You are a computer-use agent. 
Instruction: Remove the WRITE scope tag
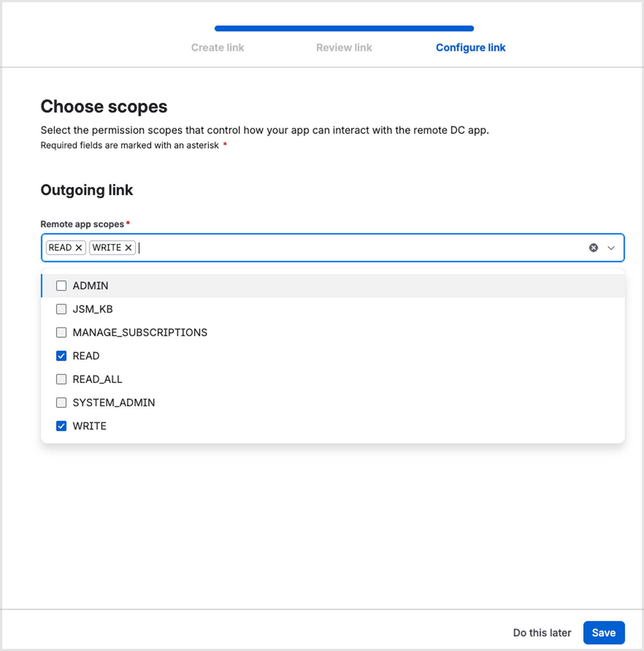128,248
